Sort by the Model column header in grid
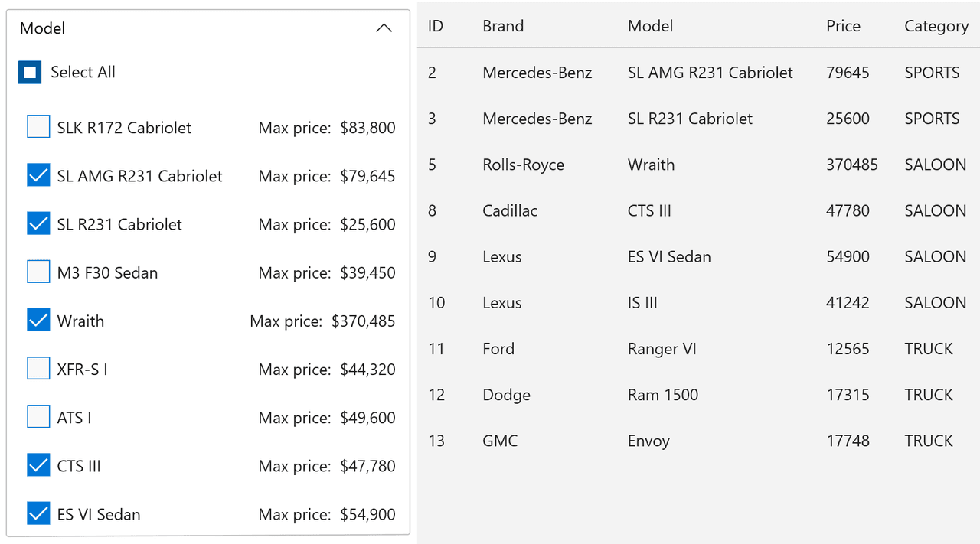Viewport: 980px width, 544px height. (x=650, y=26)
